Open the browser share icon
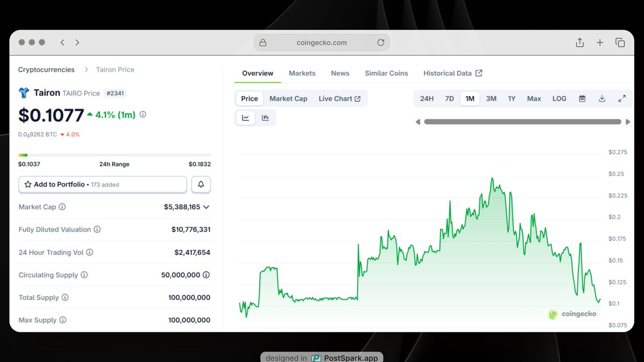Screen dimensions: 644x362 coord(580,42)
